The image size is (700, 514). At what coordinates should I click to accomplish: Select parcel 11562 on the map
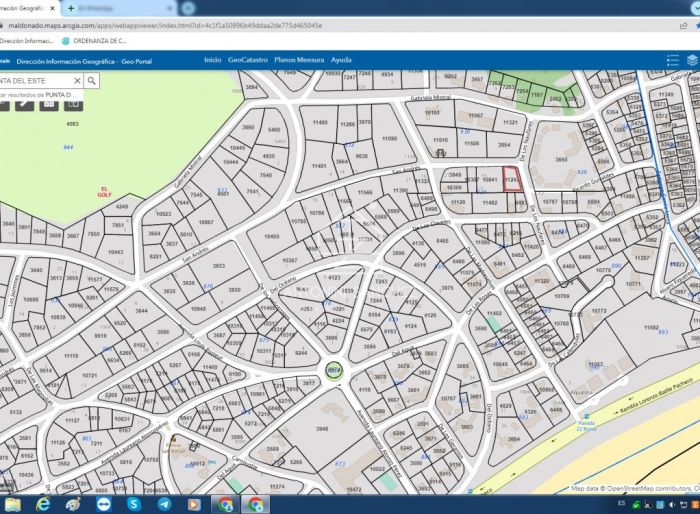tap(651, 328)
